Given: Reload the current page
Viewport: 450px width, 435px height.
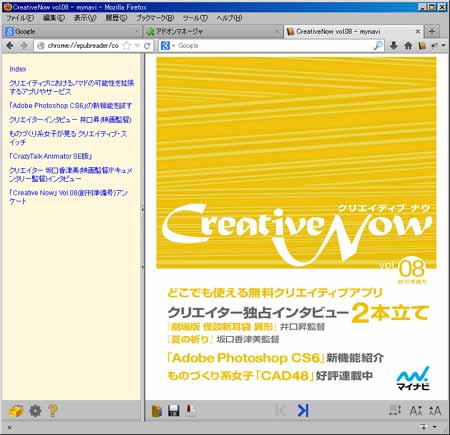Looking at the screenshot, I should pyautogui.click(x=147, y=46).
